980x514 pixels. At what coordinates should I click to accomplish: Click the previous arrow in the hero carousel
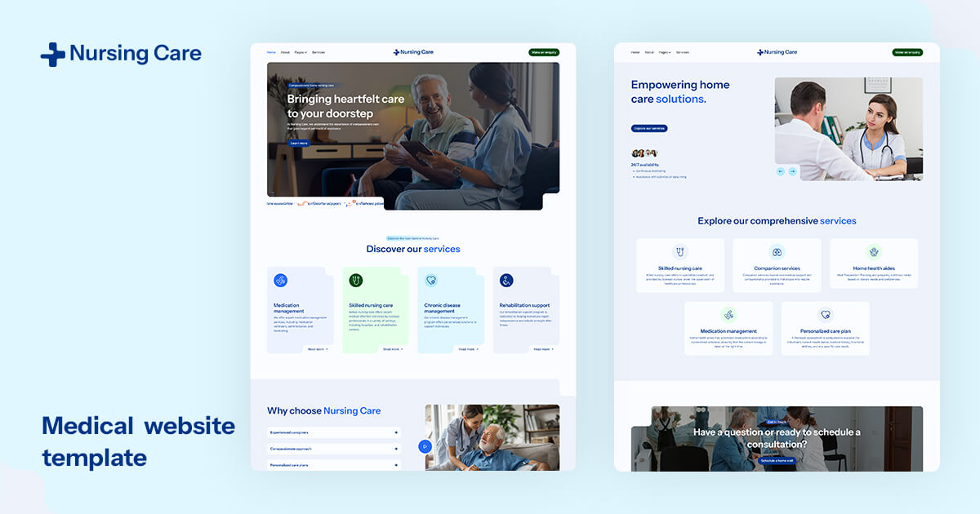pos(780,171)
